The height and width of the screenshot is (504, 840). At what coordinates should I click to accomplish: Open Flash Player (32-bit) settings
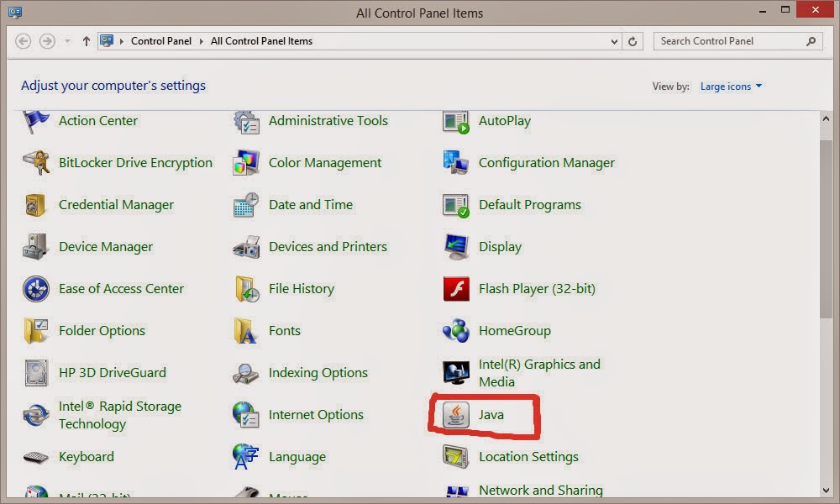[x=537, y=288]
